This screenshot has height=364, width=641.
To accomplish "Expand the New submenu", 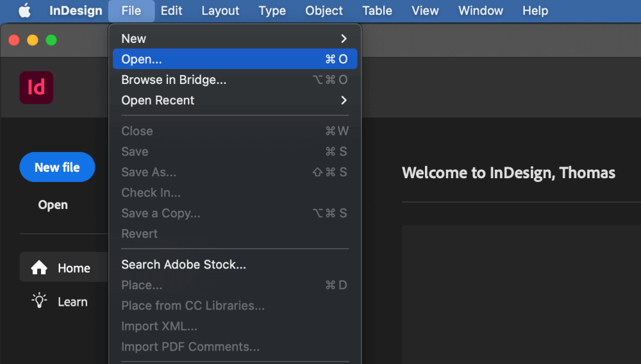I will pos(235,38).
